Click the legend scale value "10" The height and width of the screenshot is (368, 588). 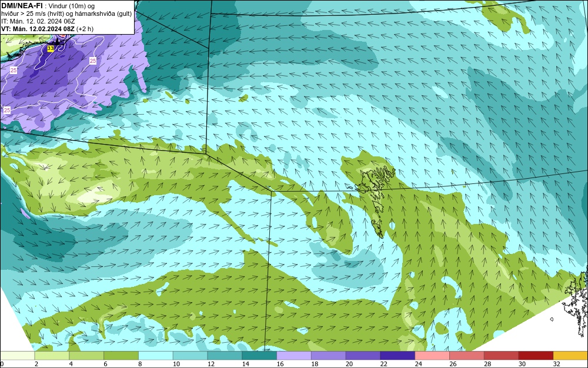(x=176, y=364)
